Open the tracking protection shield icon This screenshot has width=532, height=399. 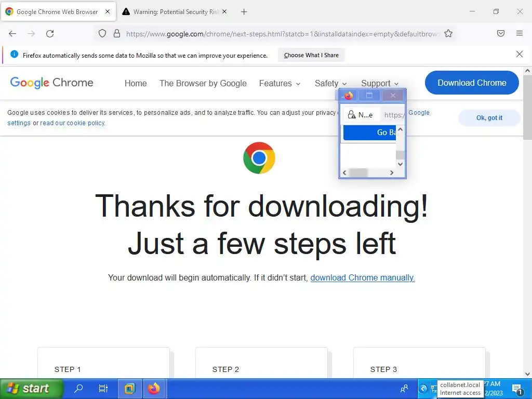point(102,33)
